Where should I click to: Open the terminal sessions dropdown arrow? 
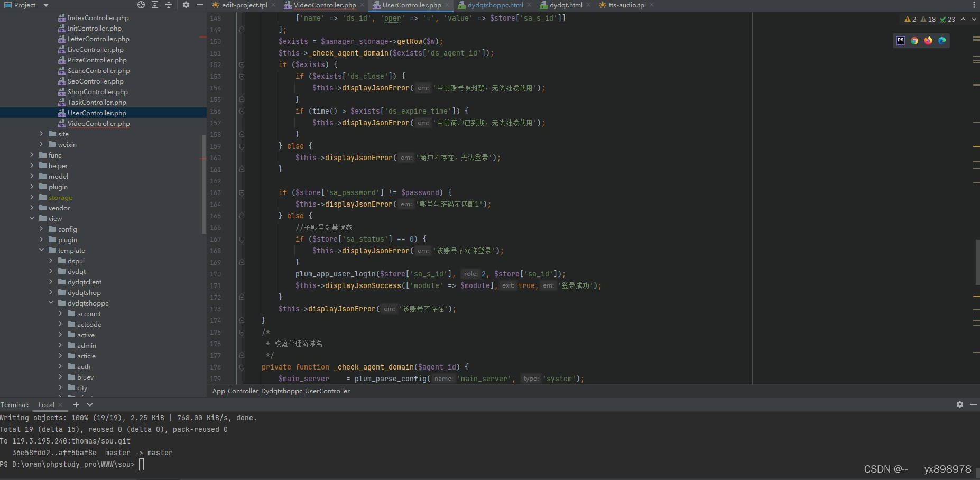(x=90, y=404)
